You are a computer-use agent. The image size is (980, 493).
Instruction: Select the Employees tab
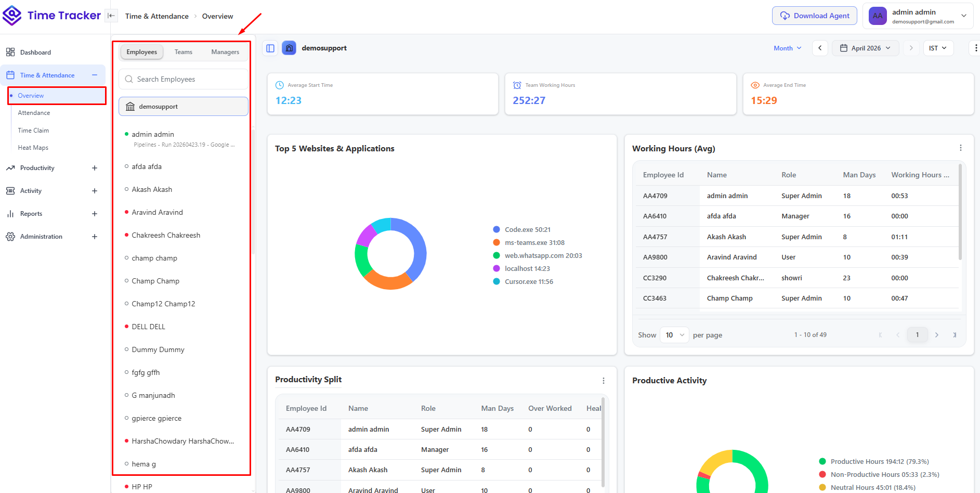coord(141,52)
